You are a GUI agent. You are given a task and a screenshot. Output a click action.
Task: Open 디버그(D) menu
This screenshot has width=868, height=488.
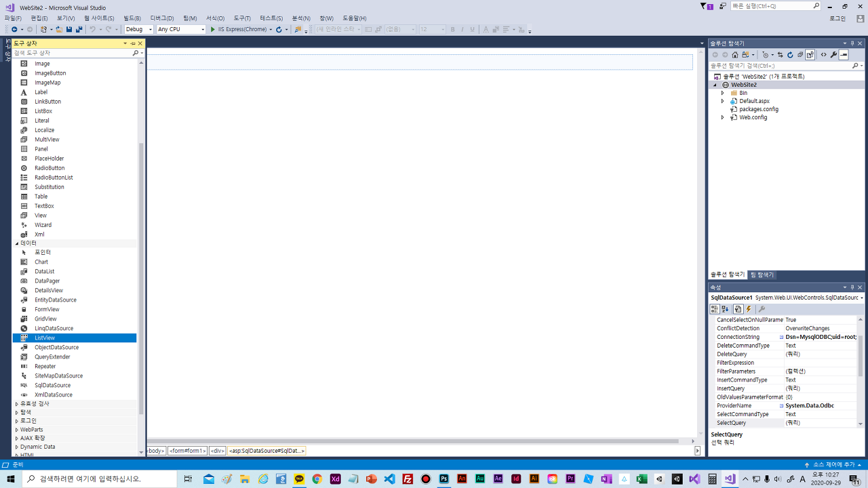[x=162, y=18]
